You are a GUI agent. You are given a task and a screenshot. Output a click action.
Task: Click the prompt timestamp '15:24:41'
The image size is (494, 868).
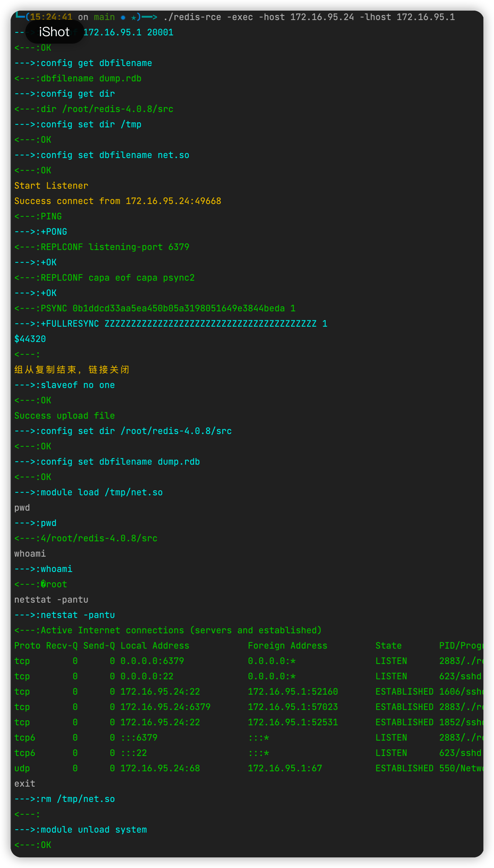(x=51, y=17)
